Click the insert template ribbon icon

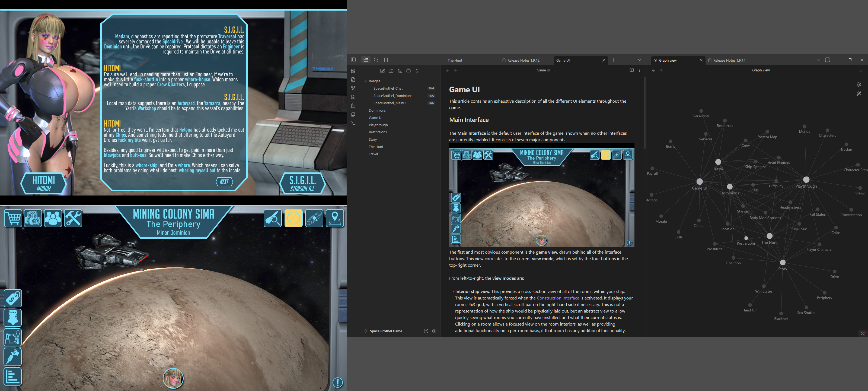point(353,114)
